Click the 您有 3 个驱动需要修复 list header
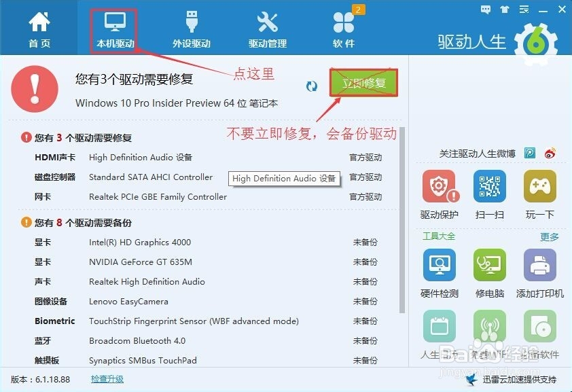Image resolution: width=572 pixels, height=392 pixels. (83, 138)
